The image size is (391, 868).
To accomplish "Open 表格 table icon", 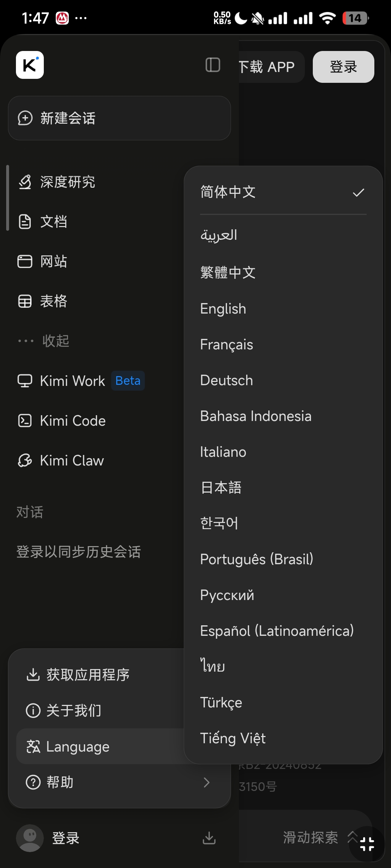I will tap(25, 301).
